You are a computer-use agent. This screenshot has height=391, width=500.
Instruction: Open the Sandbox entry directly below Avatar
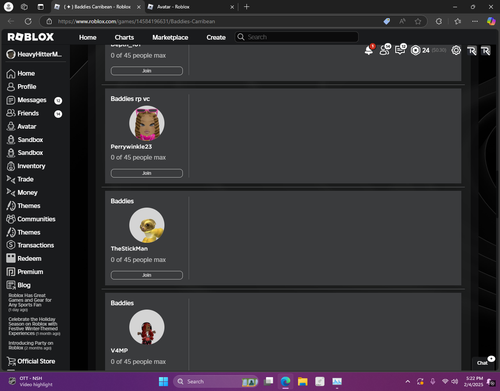tap(25, 140)
